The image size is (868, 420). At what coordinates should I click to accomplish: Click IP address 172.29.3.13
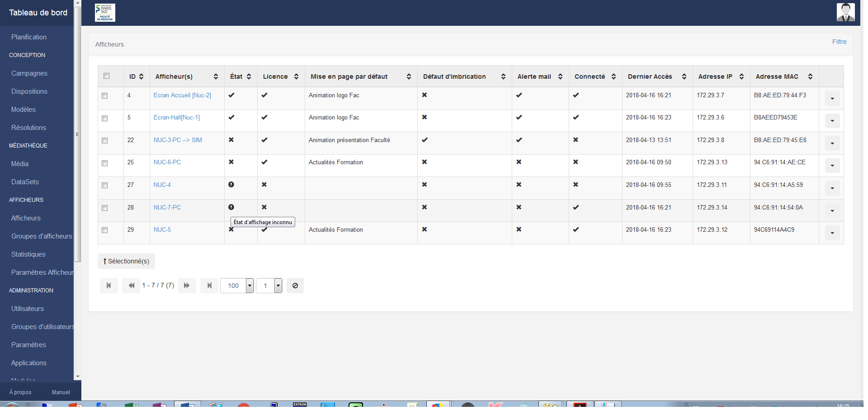712,162
